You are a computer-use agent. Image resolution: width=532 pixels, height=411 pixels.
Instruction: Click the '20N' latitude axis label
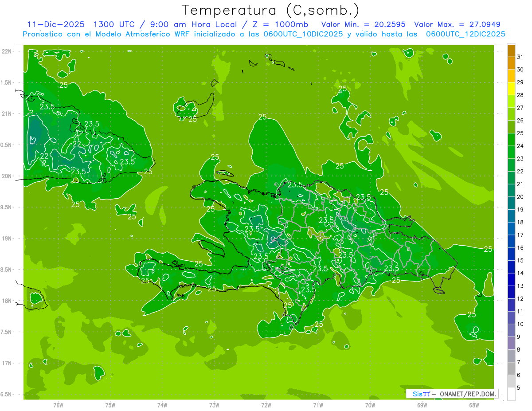[8, 176]
